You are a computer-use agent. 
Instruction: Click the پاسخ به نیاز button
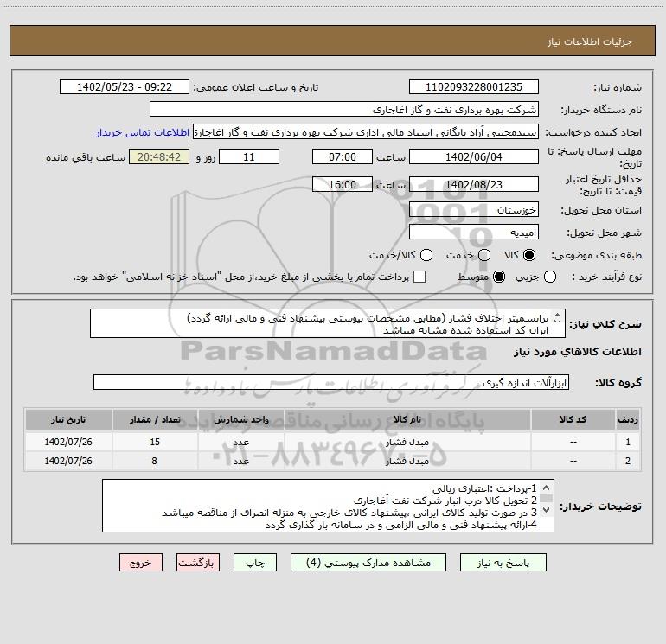click(503, 563)
